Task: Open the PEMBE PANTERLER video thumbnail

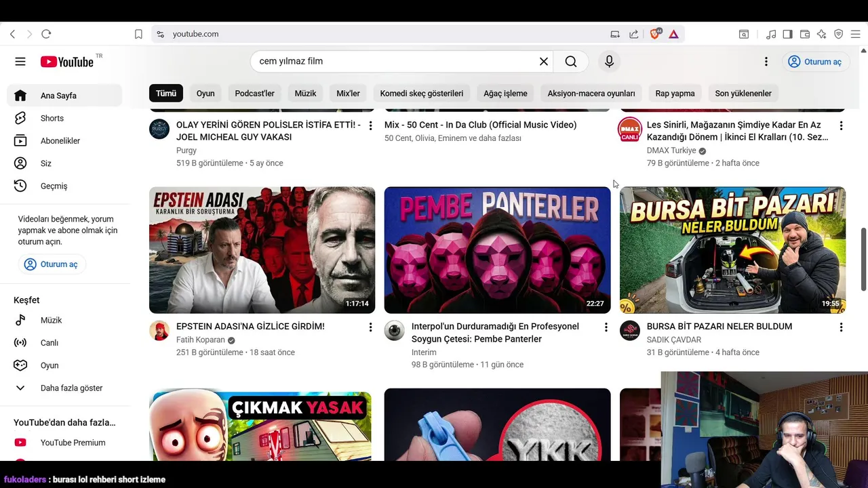Action: (x=497, y=250)
